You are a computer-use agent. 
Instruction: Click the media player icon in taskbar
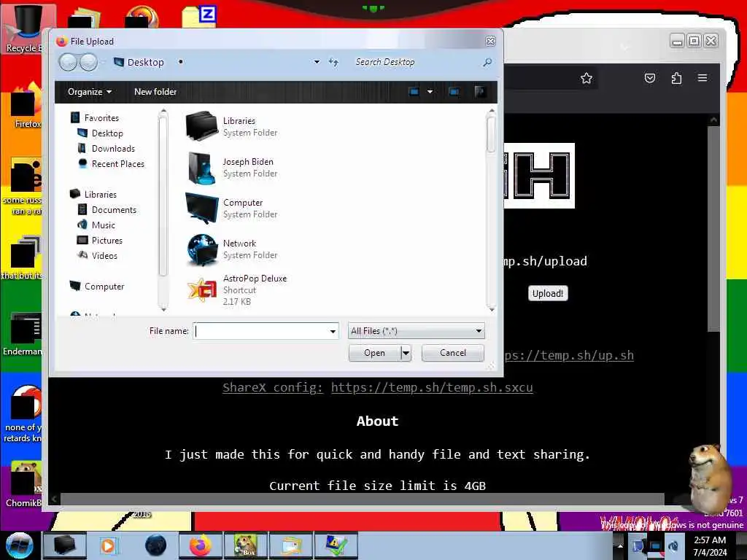109,545
